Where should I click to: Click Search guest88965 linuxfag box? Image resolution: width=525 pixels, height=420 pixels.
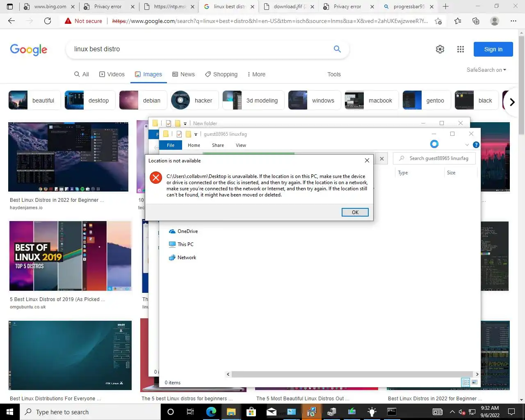434,158
